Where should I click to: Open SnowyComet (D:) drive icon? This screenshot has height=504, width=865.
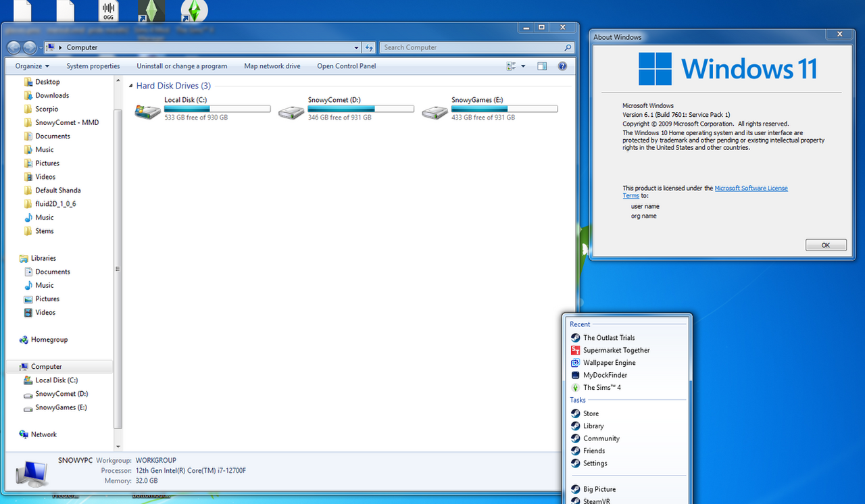click(291, 112)
